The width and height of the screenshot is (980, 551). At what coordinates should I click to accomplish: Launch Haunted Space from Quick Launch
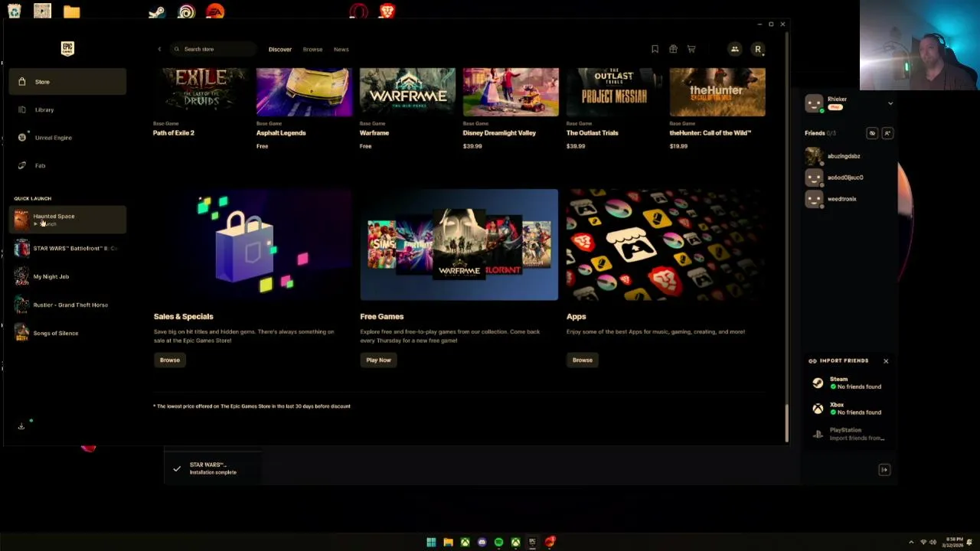pos(67,220)
